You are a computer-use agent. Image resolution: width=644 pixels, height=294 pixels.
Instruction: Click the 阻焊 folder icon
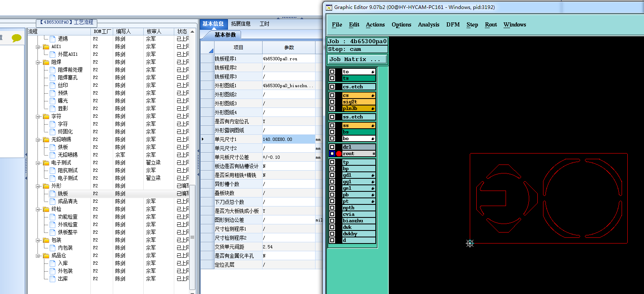click(46, 62)
